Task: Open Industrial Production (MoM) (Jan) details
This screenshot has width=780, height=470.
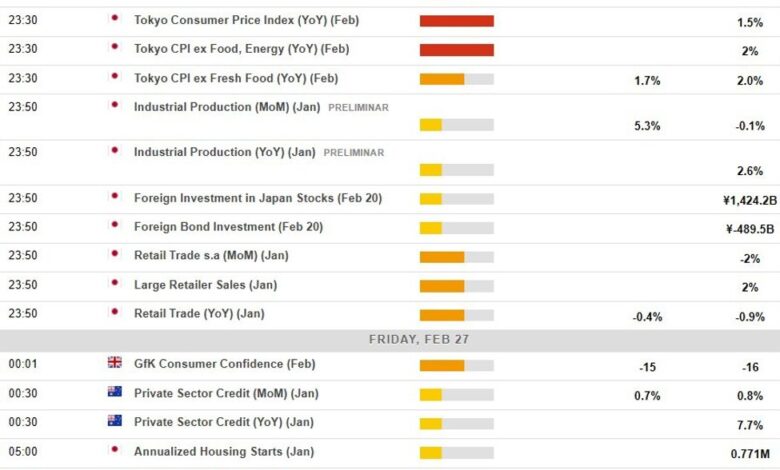Action: click(225, 107)
